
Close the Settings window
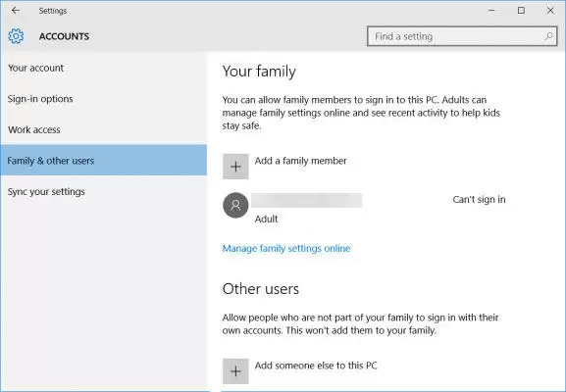click(x=550, y=11)
